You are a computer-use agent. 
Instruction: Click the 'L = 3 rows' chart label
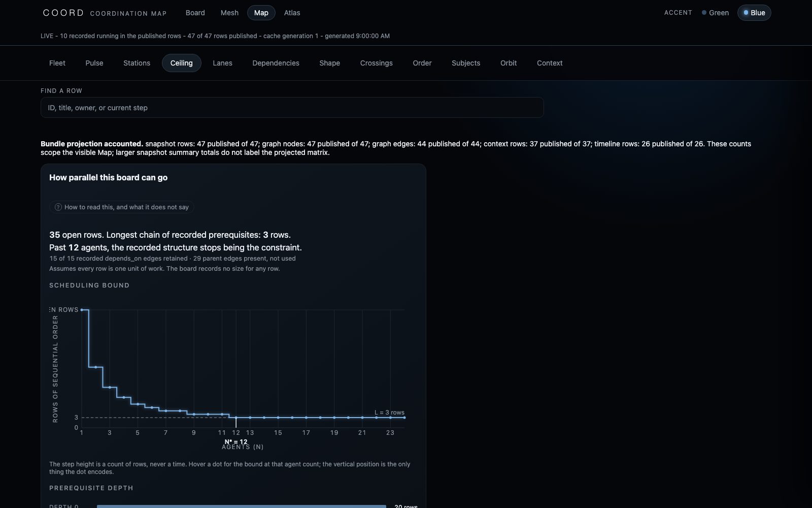coord(389,412)
